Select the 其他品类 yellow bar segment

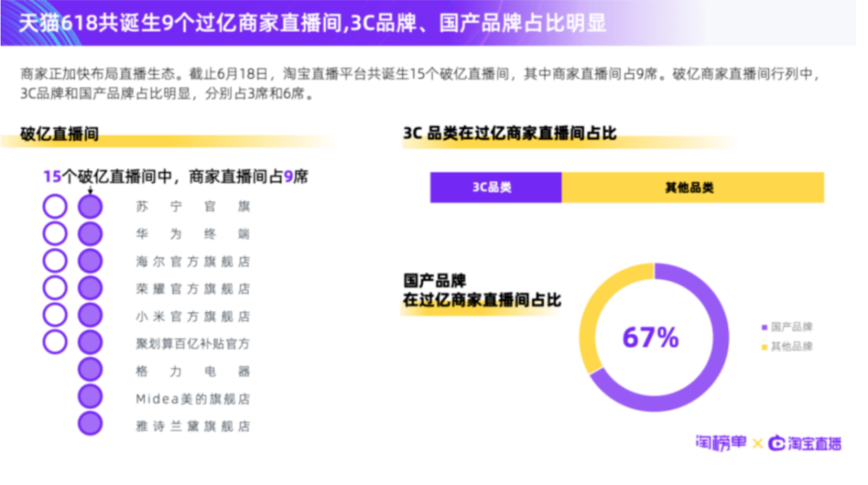click(693, 187)
